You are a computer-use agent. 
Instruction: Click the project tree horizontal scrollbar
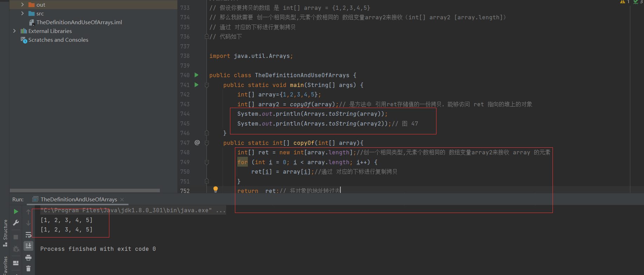85,190
